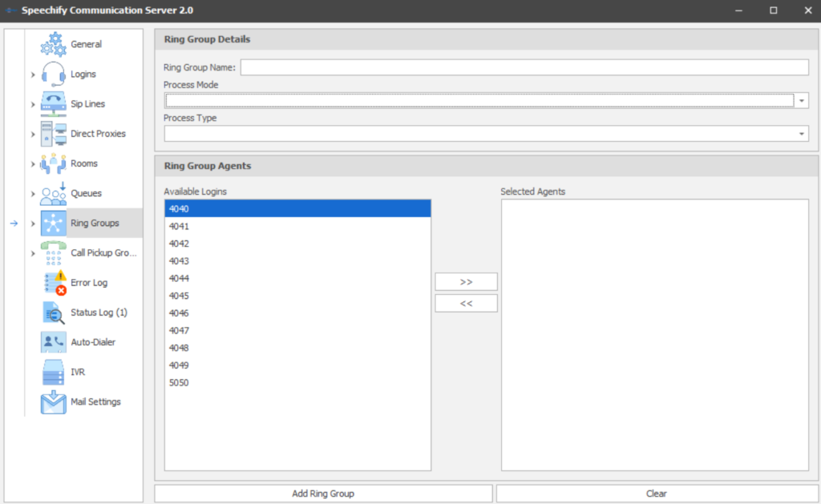821x504 pixels.
Task: Open the Mail Settings envelope icon
Action: coord(54,402)
